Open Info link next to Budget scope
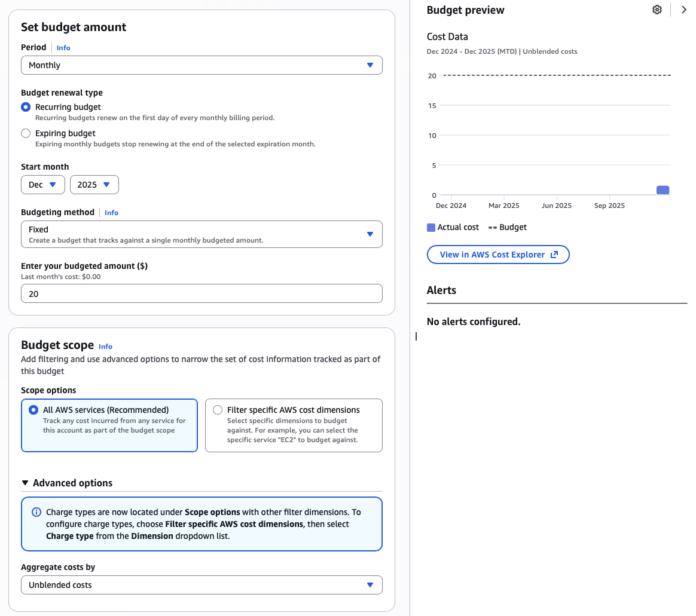The height and width of the screenshot is (616, 696). pos(105,347)
